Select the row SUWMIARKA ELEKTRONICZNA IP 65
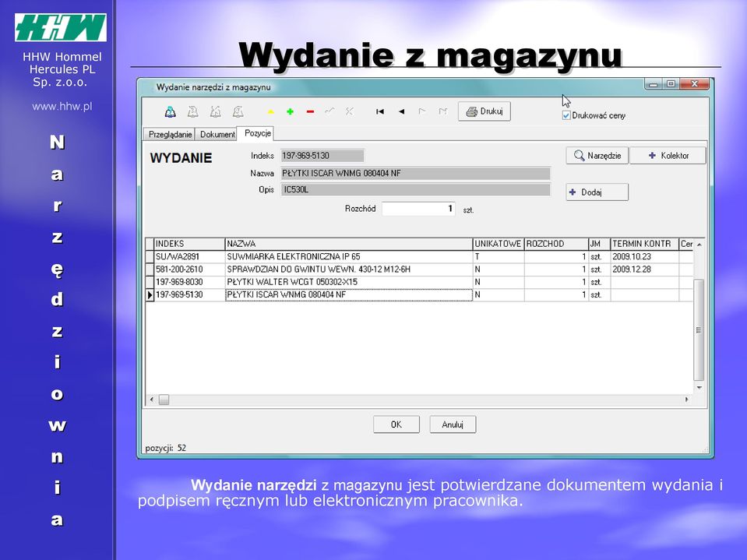This screenshot has width=747, height=560. (419, 257)
